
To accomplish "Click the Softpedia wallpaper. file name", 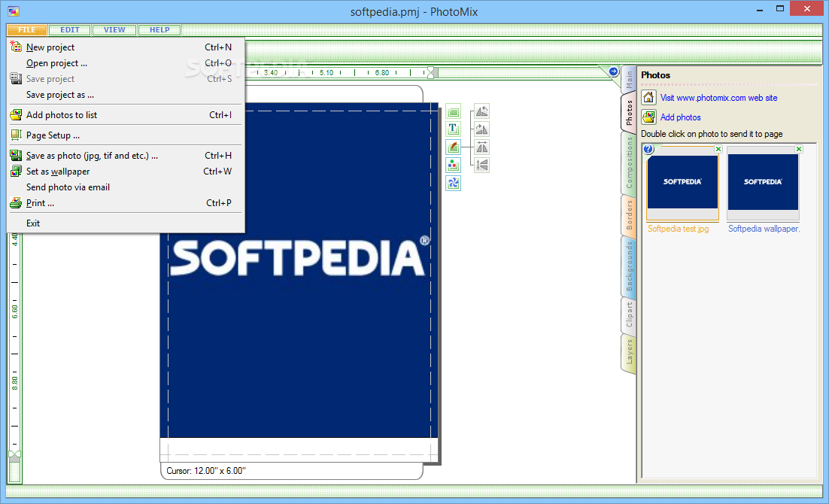I will pos(764,229).
